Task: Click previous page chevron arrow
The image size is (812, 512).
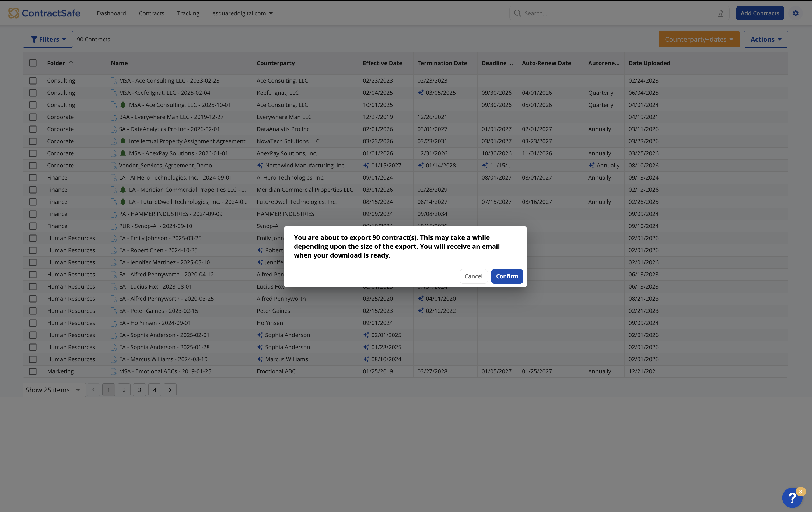Action: tap(93, 390)
